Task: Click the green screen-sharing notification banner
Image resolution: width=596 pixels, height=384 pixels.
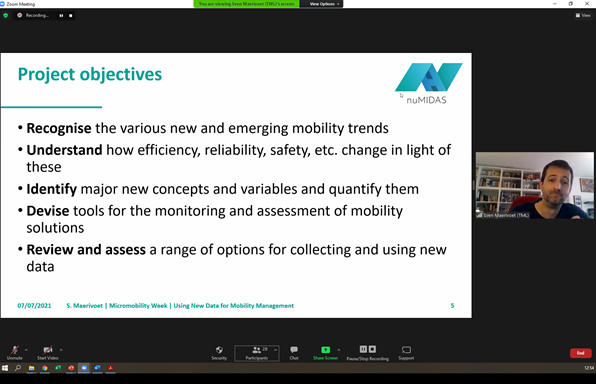Action: point(246,4)
